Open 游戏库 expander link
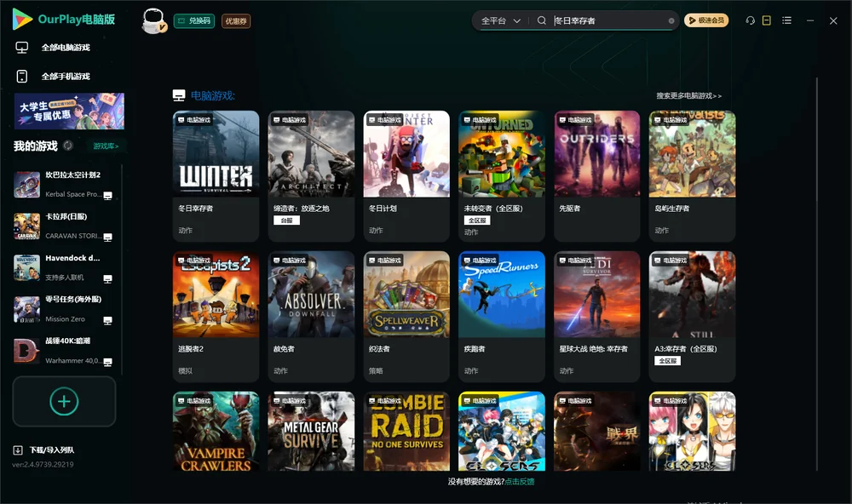This screenshot has height=504, width=852. click(x=106, y=146)
